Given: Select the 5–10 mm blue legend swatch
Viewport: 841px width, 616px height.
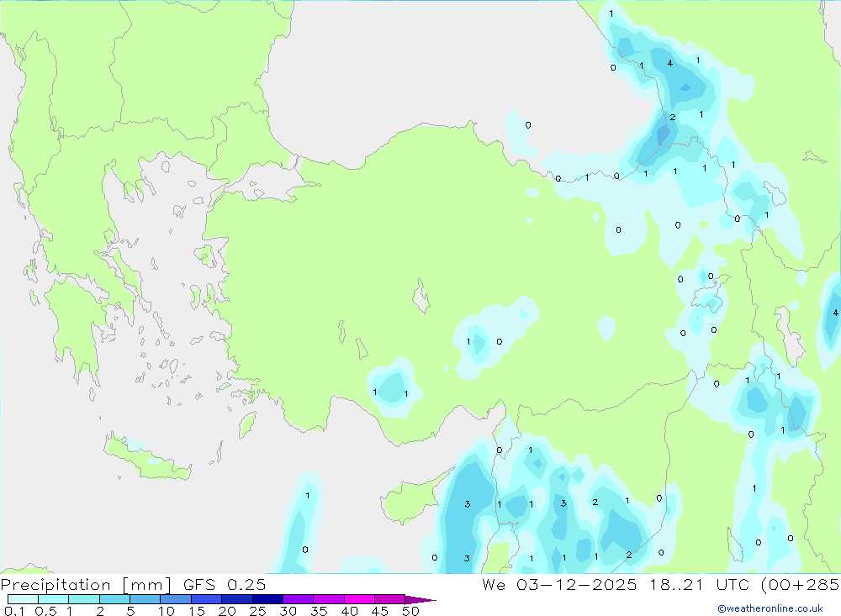Looking at the screenshot, I should point(145,599).
